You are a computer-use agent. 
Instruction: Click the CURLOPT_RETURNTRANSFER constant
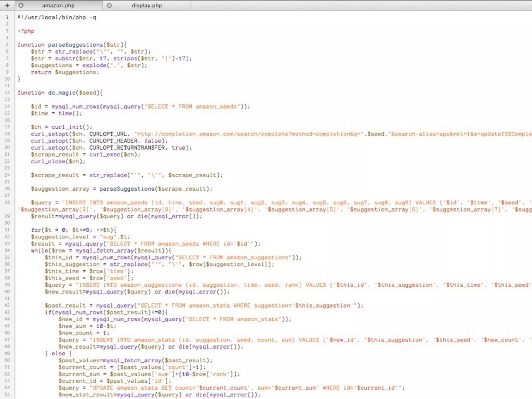[127, 148]
